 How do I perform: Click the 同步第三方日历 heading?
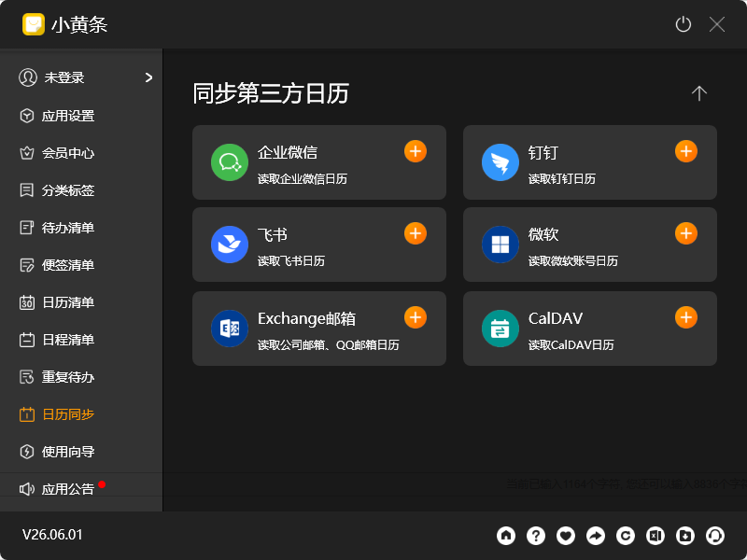click(271, 93)
